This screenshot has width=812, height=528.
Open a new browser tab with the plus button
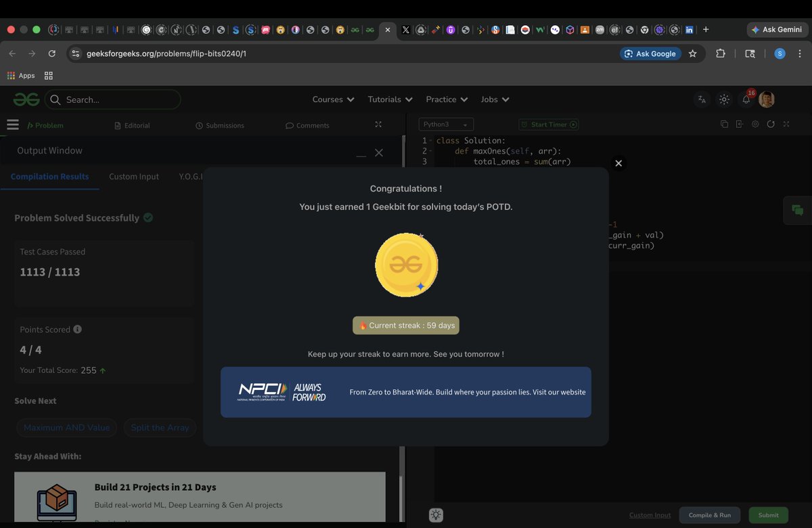706,30
